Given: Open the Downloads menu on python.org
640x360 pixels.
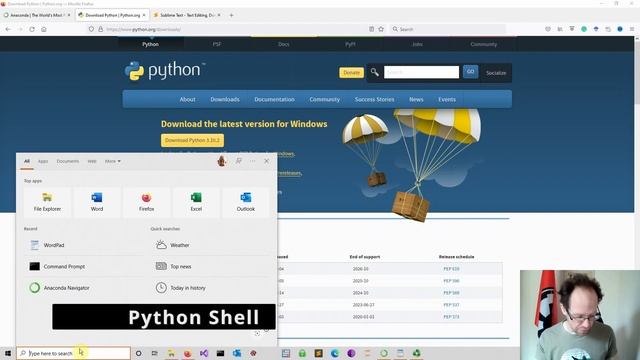Looking at the screenshot, I should 225,99.
